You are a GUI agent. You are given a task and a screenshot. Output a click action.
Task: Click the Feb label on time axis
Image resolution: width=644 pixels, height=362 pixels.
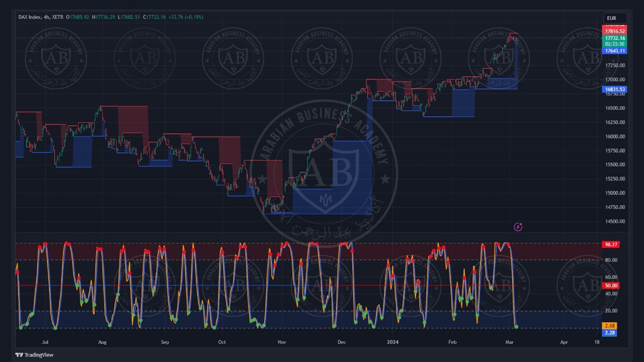click(452, 342)
